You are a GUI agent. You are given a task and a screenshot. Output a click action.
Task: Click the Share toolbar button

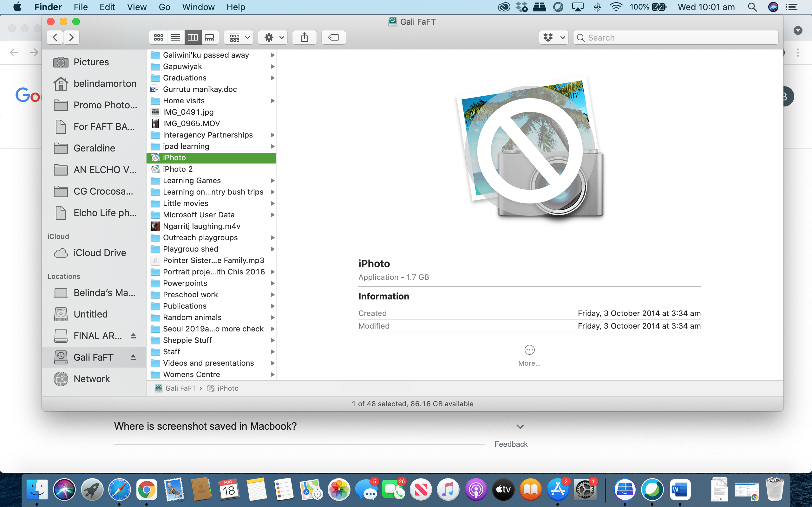304,37
